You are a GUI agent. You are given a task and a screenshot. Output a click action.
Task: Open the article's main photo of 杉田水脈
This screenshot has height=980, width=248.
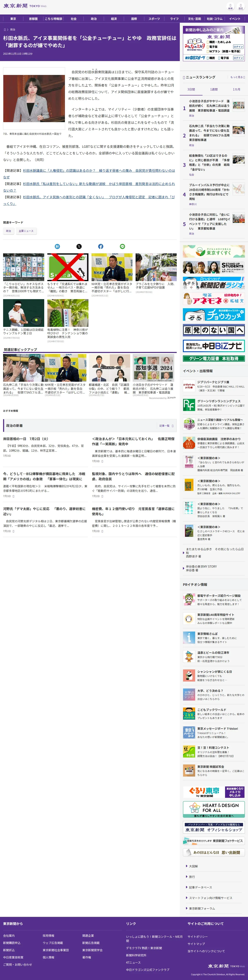click(x=34, y=98)
